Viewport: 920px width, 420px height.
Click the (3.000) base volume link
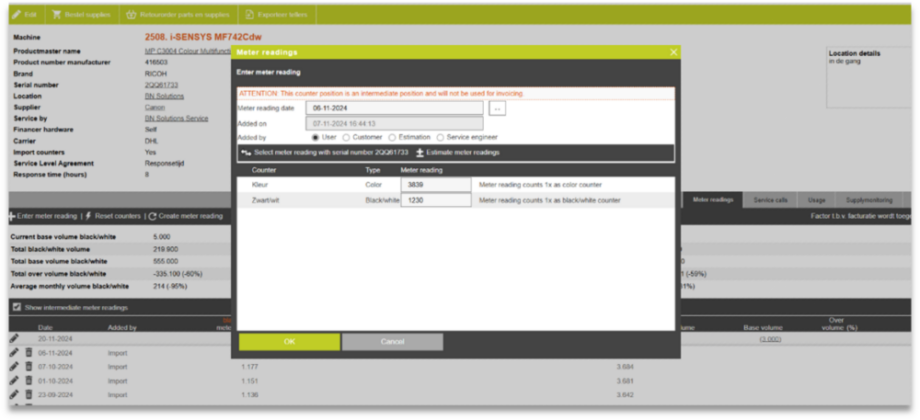pyautogui.click(x=770, y=339)
